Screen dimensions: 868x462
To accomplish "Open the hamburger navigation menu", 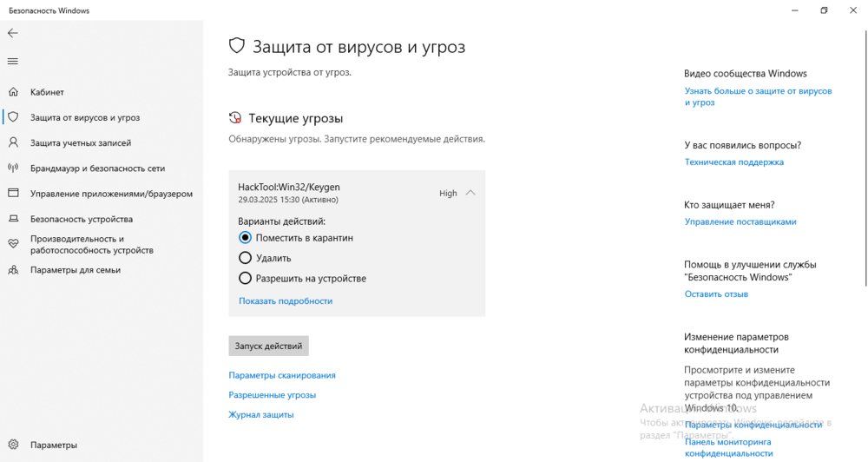I will [x=13, y=62].
